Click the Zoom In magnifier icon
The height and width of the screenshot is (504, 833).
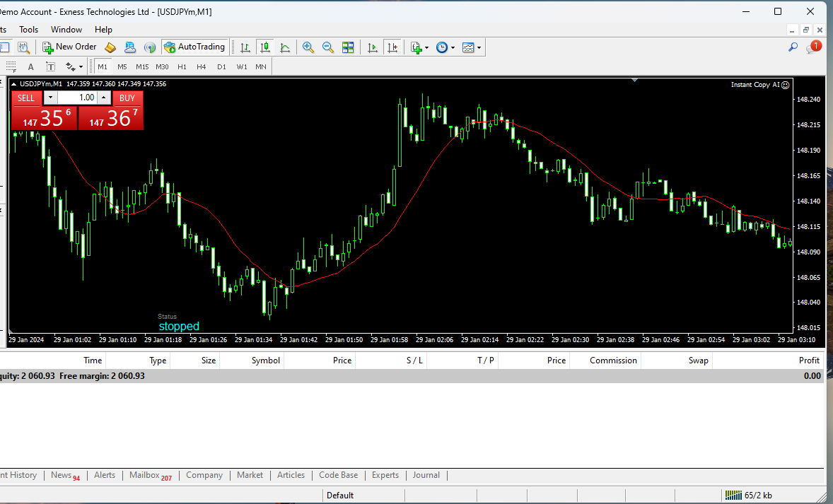point(308,47)
